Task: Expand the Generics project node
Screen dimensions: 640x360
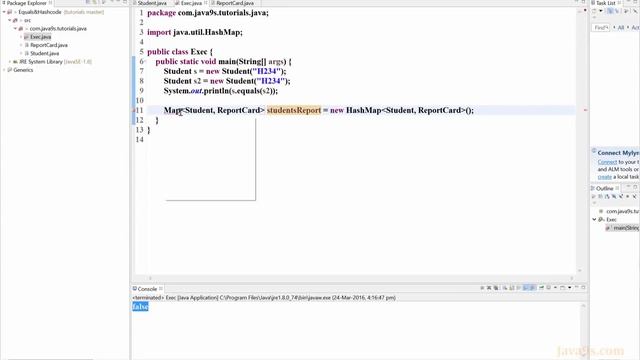Action: [4, 70]
